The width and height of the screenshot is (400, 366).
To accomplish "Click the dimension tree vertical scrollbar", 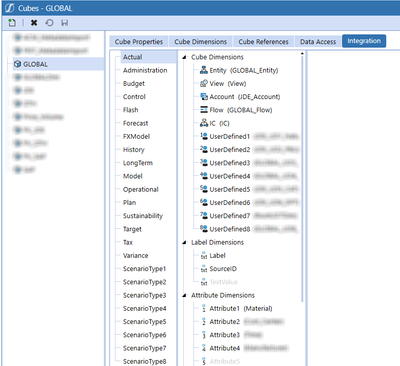I will point(302,180).
